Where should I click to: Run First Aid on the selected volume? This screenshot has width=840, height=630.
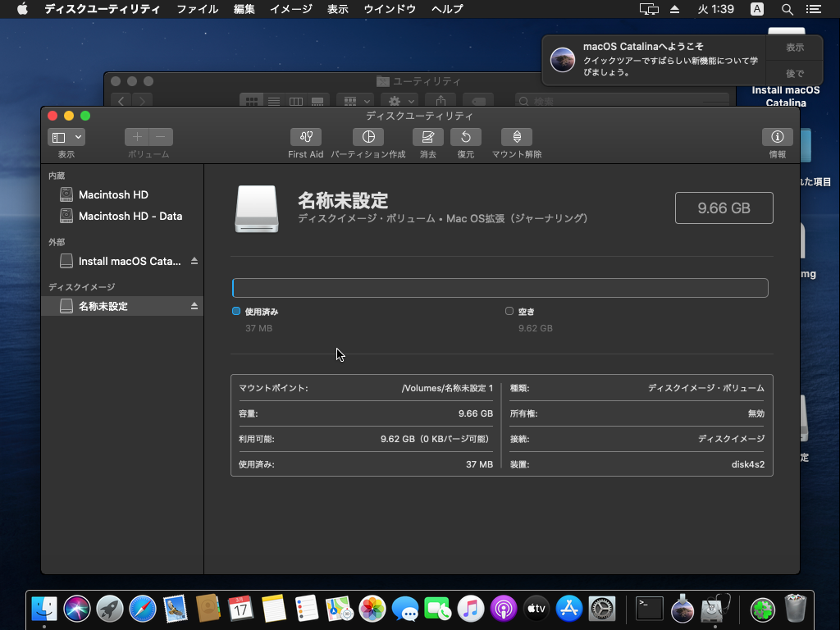point(305,137)
